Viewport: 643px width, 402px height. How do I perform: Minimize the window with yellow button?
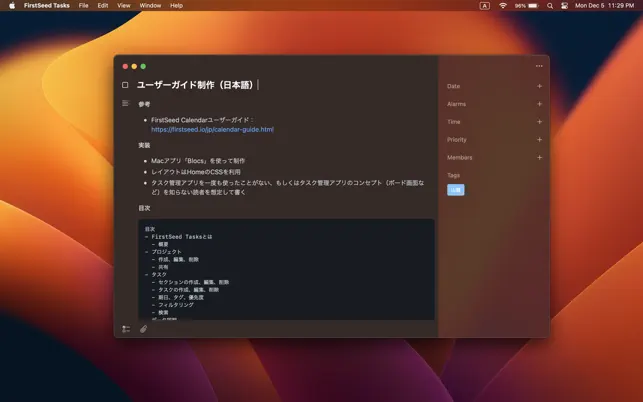click(x=134, y=66)
